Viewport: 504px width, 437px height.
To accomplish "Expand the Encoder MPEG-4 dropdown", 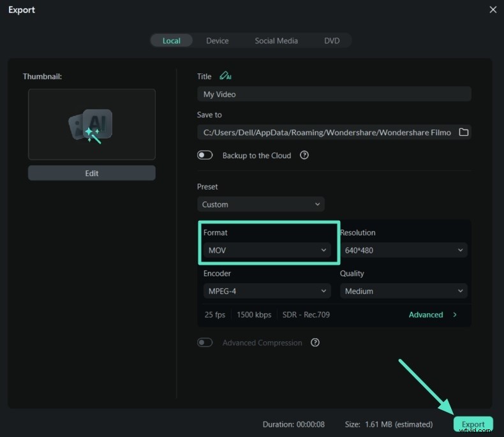I will click(267, 292).
